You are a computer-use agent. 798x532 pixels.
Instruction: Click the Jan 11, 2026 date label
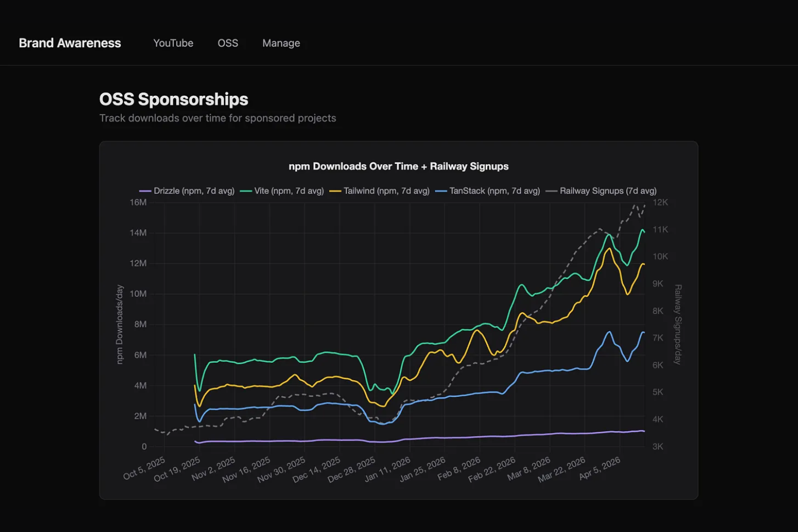click(388, 469)
